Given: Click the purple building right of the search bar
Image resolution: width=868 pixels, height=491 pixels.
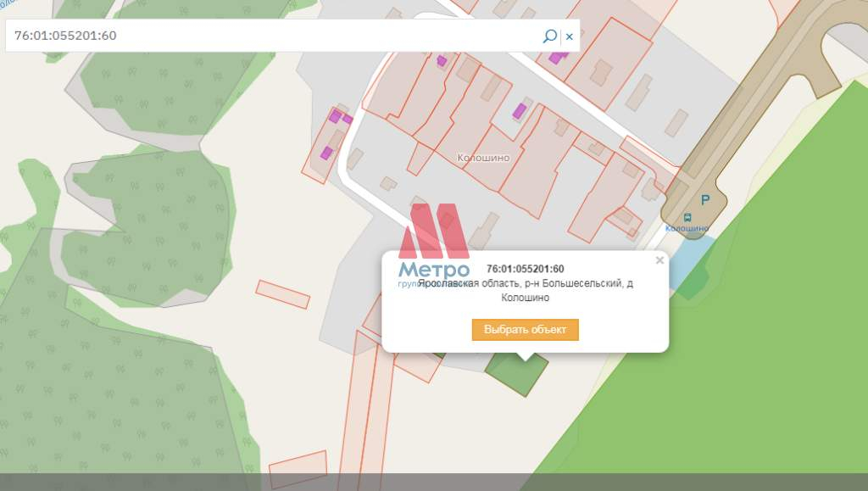Looking at the screenshot, I should point(559,57).
